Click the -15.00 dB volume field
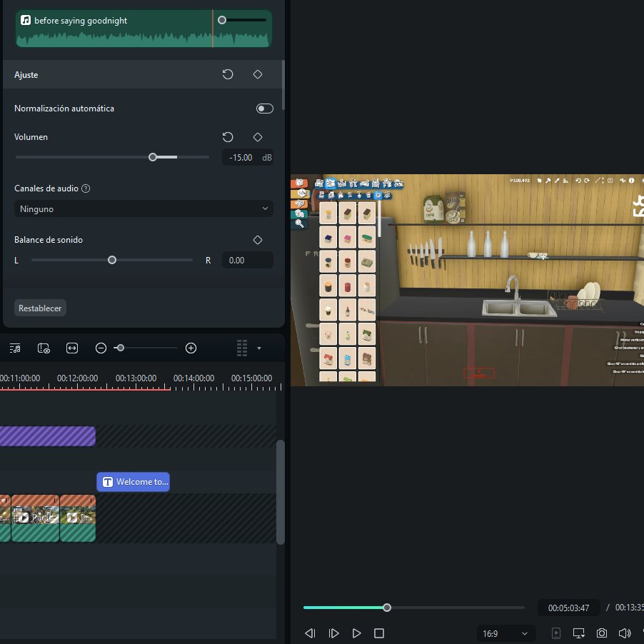 click(x=247, y=157)
